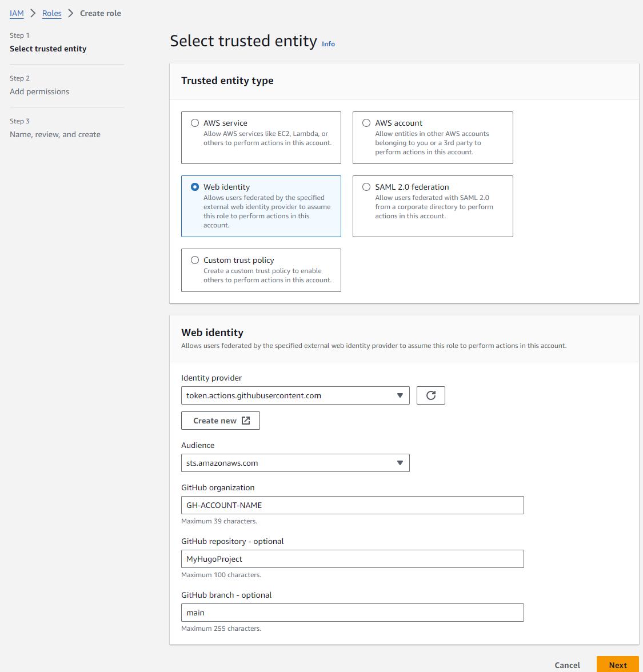Viewport: 643px width, 672px height.
Task: Click the 'Create role' breadcrumb text
Action: coord(101,13)
